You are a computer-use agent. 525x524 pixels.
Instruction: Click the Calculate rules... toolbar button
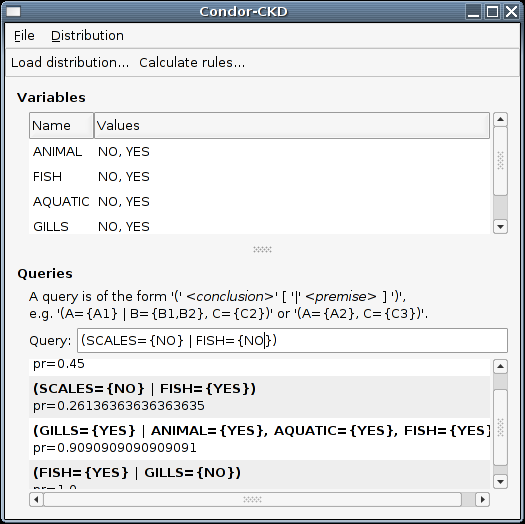tap(192, 63)
